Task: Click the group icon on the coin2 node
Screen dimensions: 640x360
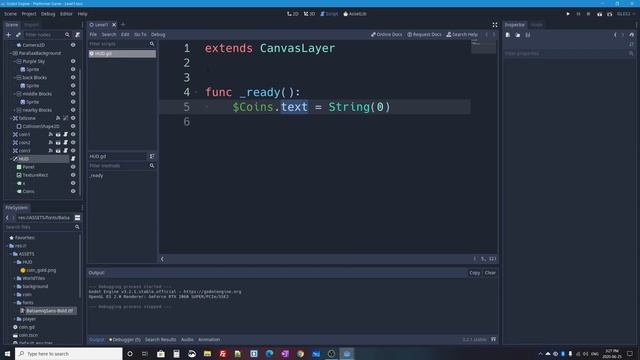Action: [x=58, y=142]
